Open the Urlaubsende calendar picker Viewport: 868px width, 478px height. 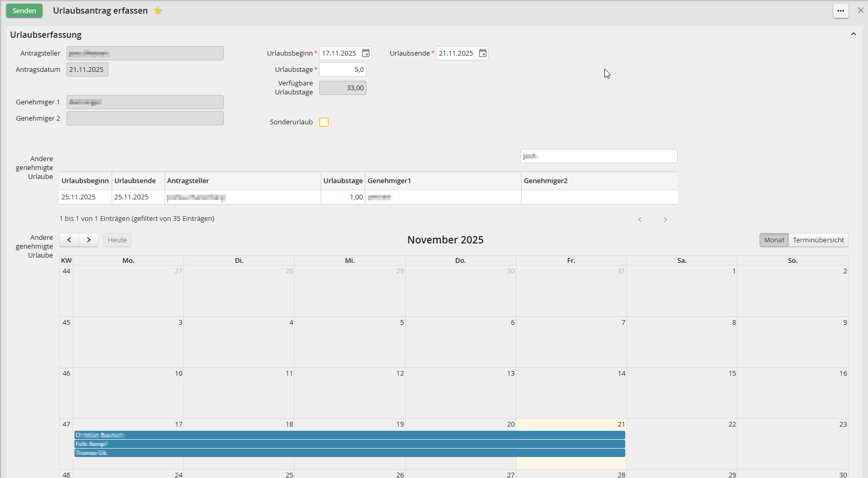(x=483, y=54)
